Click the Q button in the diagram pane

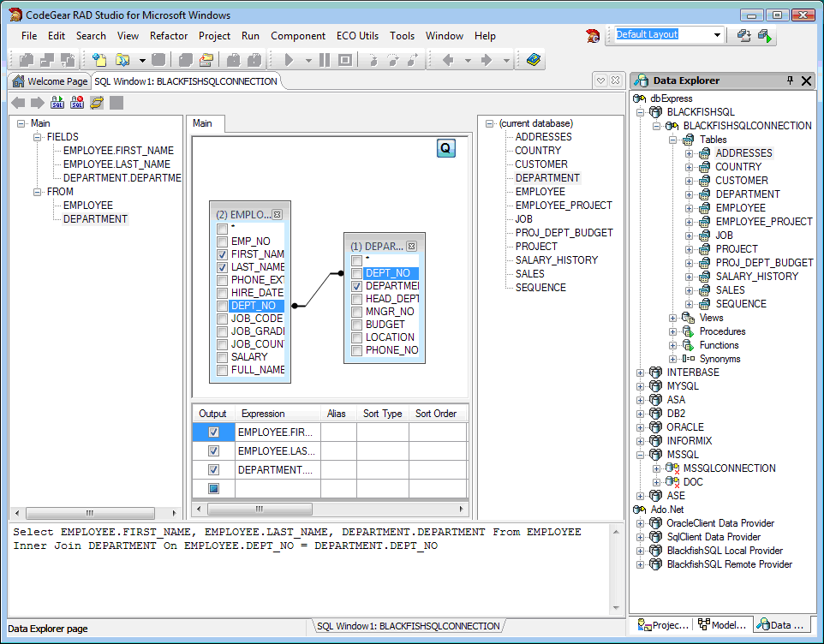(x=445, y=148)
